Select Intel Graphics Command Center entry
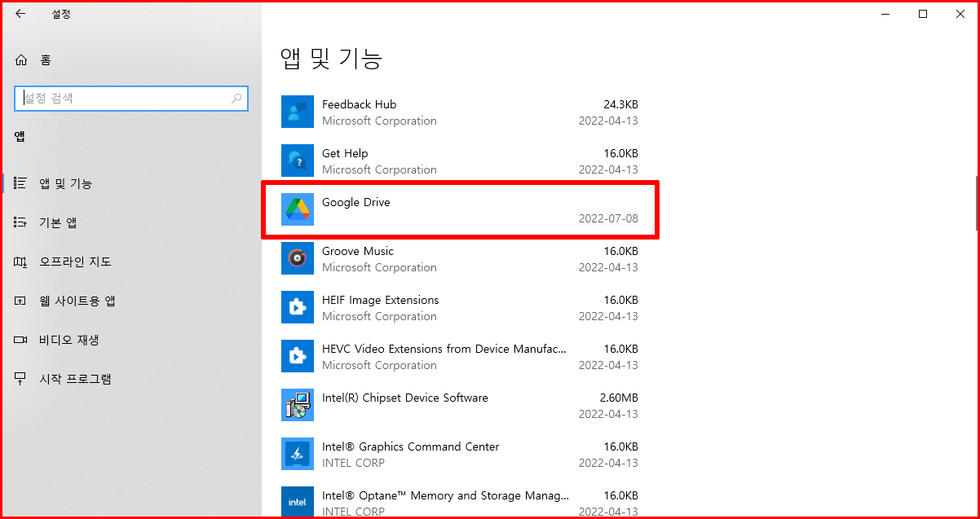980x519 pixels. [x=410, y=446]
